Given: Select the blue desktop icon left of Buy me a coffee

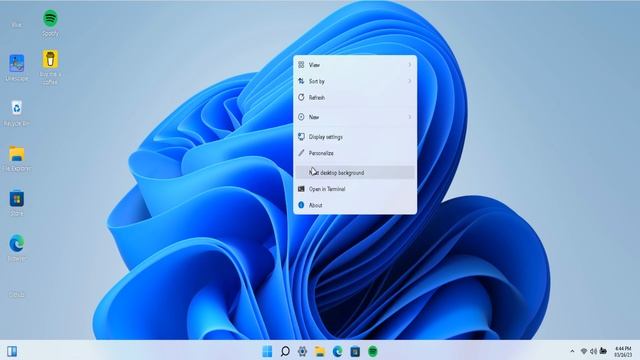Looking at the screenshot, I should pos(16,68).
